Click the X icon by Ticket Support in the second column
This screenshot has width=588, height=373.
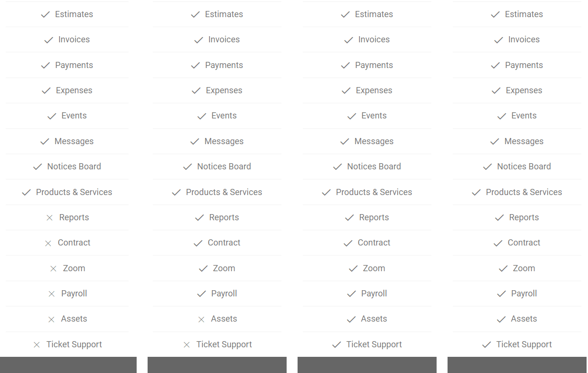187,344
